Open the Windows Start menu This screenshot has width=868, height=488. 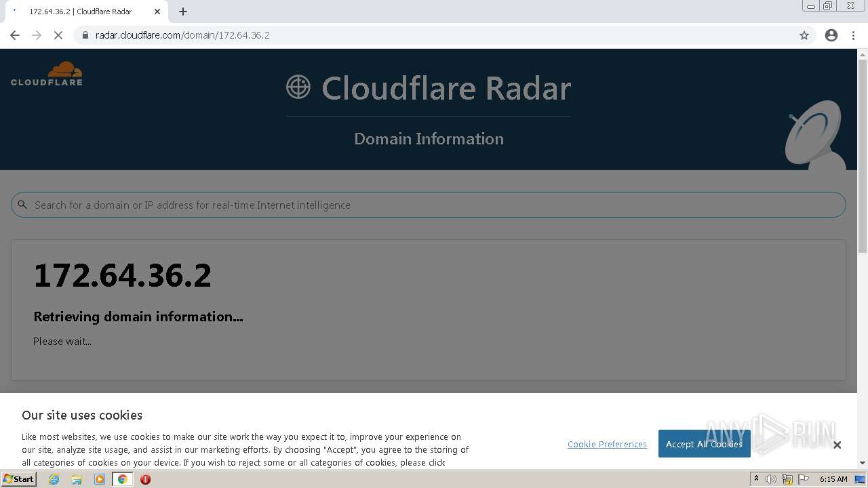[18, 479]
